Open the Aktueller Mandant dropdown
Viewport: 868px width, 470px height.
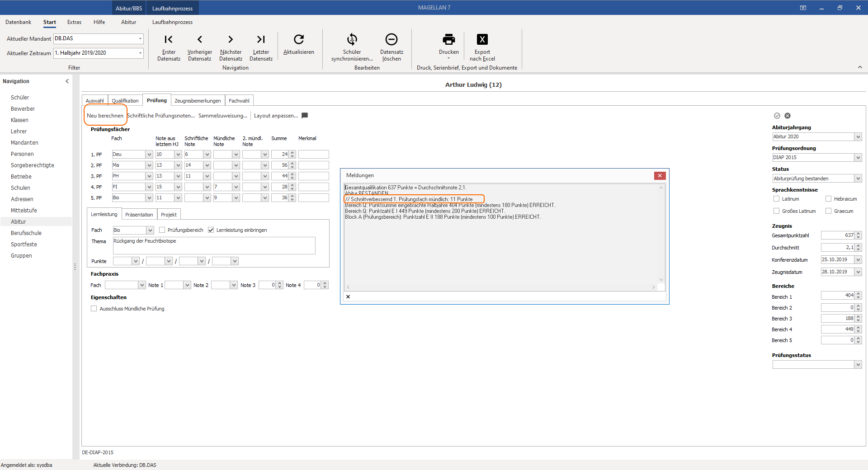point(140,39)
